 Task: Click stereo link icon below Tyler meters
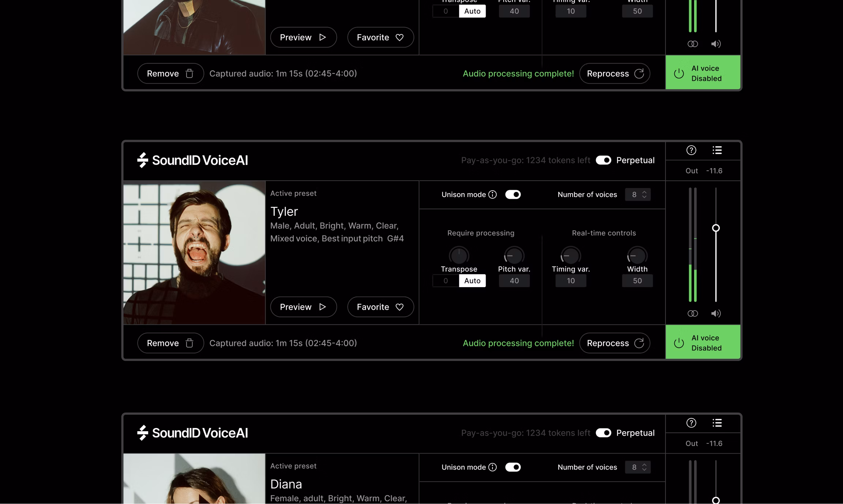click(693, 313)
